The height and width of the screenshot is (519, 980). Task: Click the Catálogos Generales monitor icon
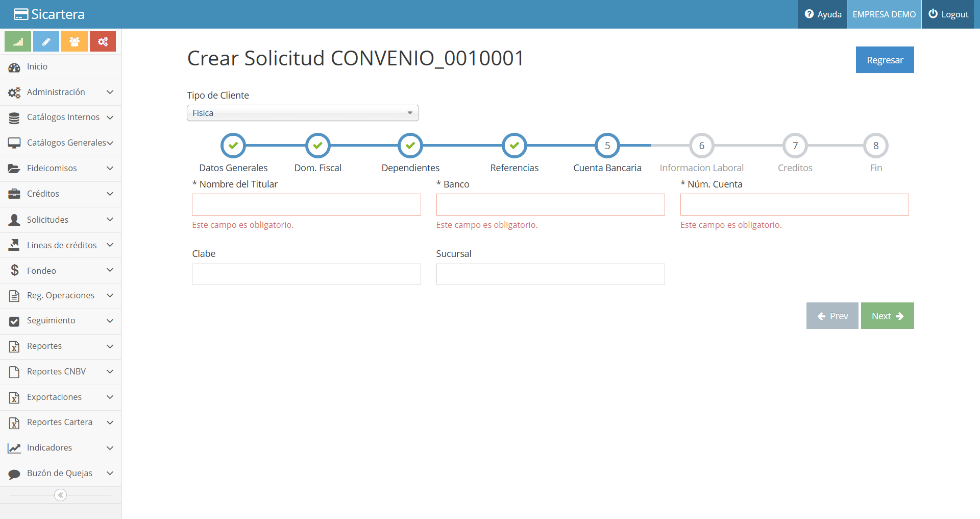(x=14, y=143)
